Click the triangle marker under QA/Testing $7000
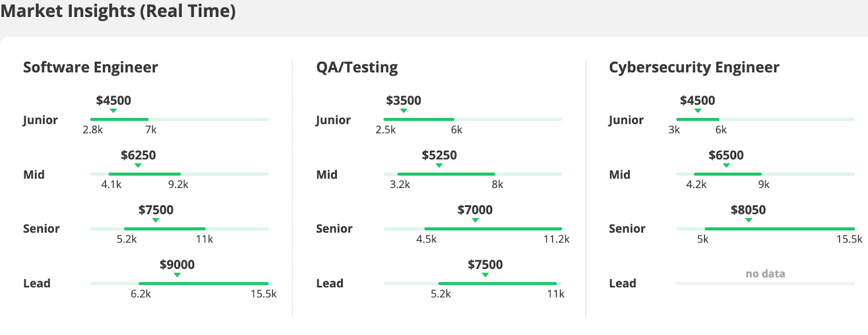Image resolution: width=868 pixels, height=335 pixels. [x=475, y=220]
